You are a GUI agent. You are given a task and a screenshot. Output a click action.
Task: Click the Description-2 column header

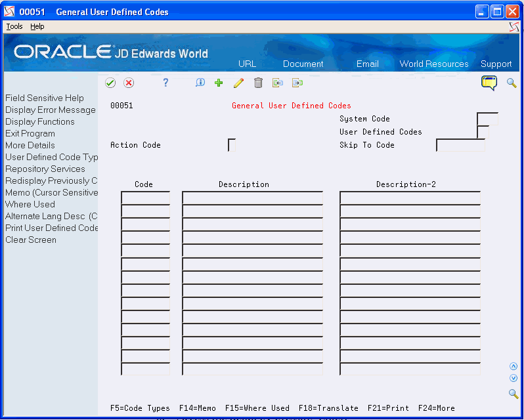406,184
